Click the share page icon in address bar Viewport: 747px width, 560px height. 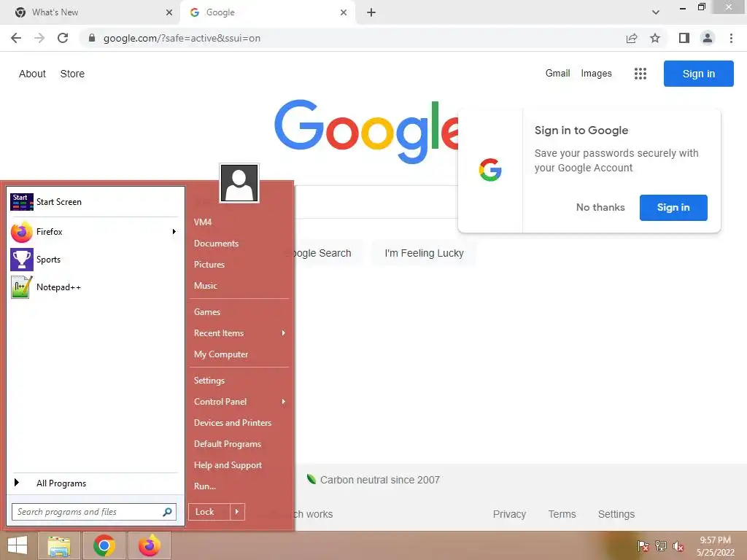click(x=632, y=38)
